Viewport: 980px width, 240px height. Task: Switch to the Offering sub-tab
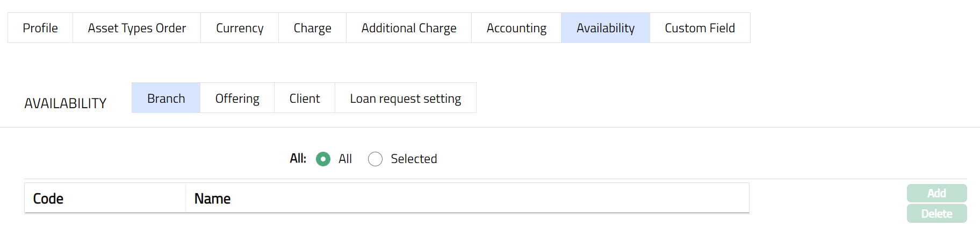(x=237, y=98)
